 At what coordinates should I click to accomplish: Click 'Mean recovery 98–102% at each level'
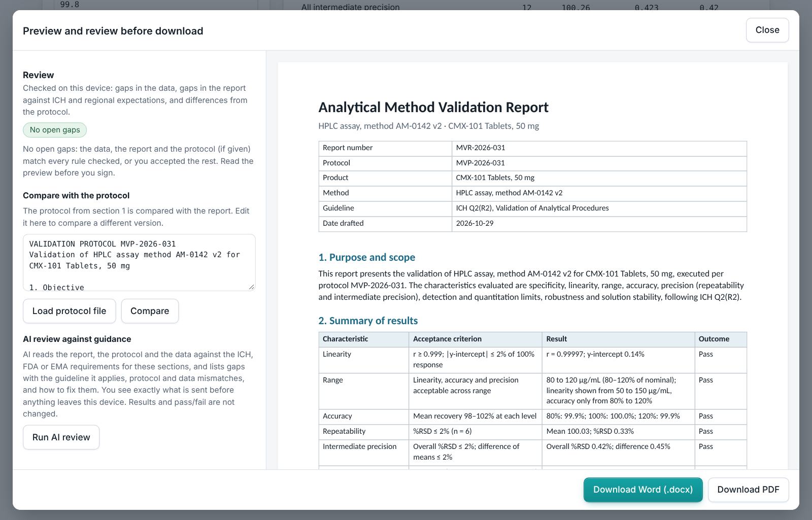[475, 416]
